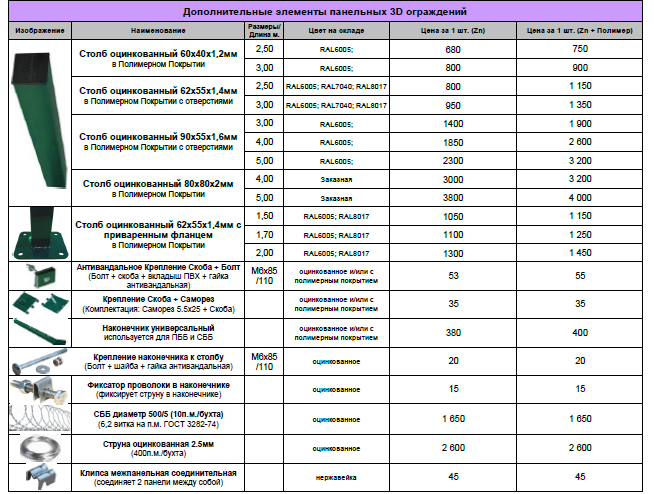Image resolution: width=654 pixels, height=494 pixels.
Task: Select 'Столб оцинкованный 62х55х1,4мм' with holes cell
Action: (158, 96)
